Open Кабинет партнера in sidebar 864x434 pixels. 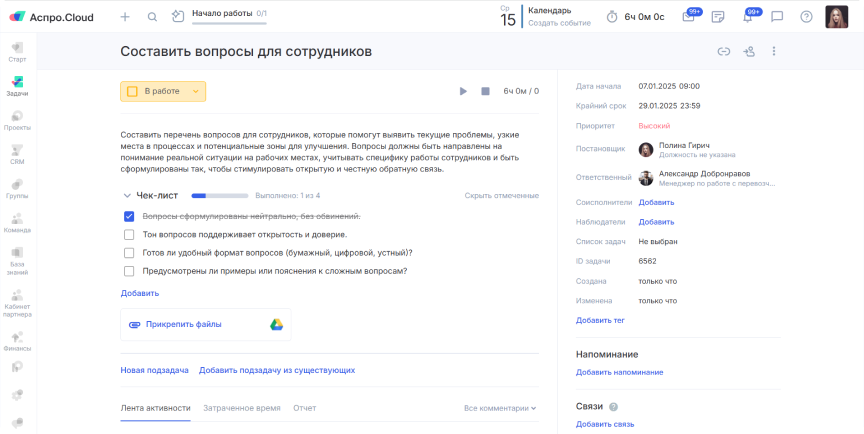pos(17,303)
